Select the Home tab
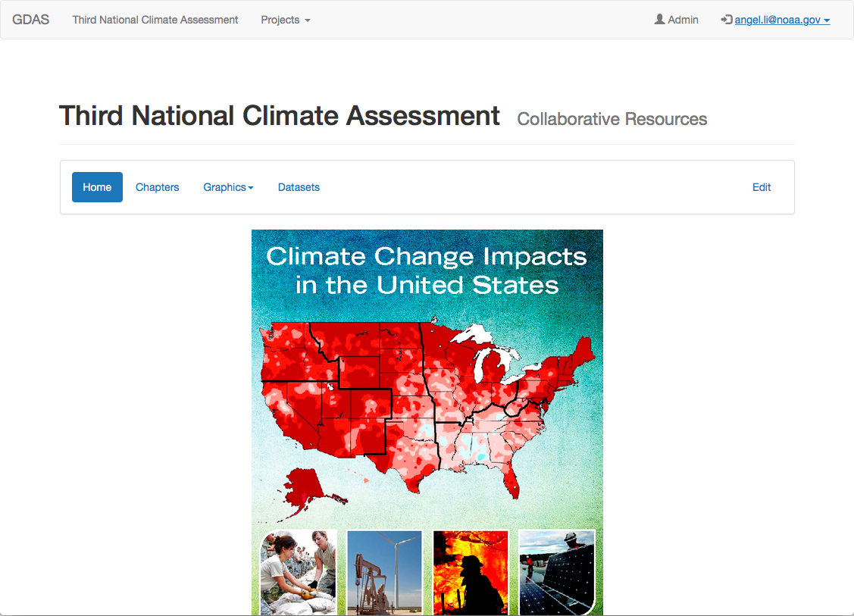The width and height of the screenshot is (854, 616). (97, 187)
